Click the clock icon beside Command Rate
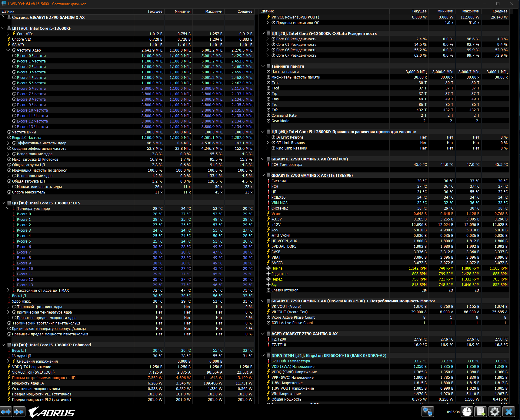This screenshot has width=520, height=420. [268, 115]
